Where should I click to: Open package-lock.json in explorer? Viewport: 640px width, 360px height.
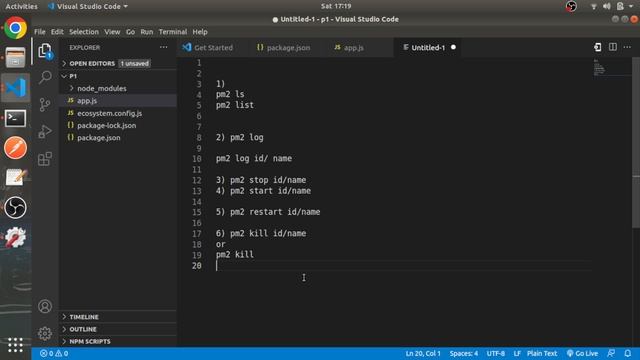click(107, 125)
